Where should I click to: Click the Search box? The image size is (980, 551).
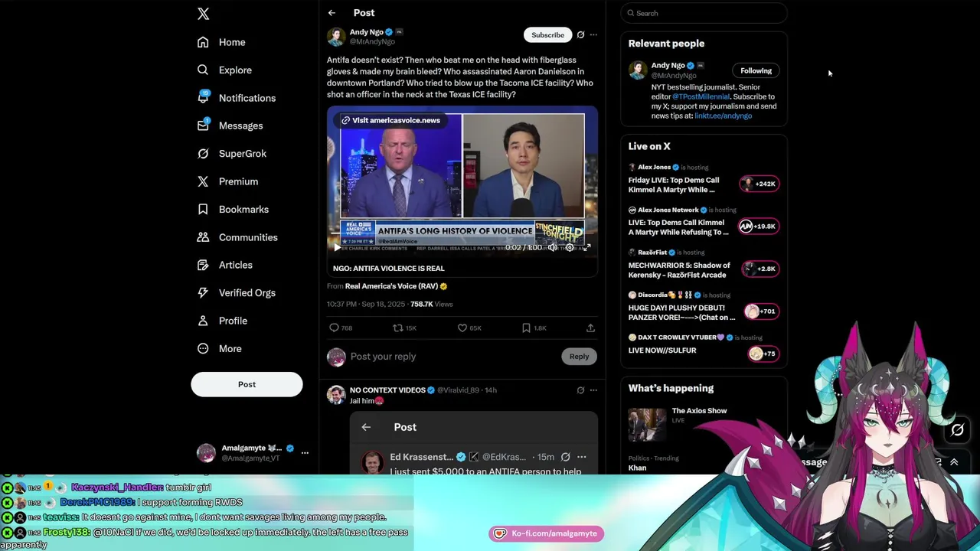coord(704,13)
